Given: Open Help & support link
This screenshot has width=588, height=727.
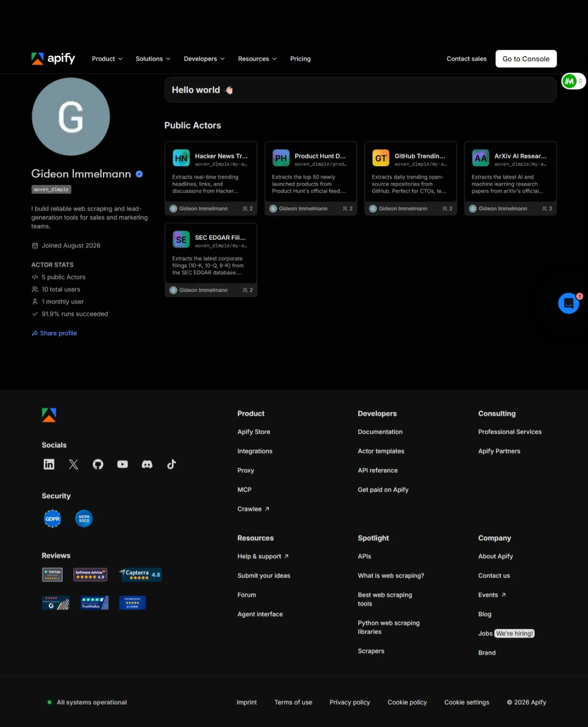Looking at the screenshot, I should tap(263, 556).
